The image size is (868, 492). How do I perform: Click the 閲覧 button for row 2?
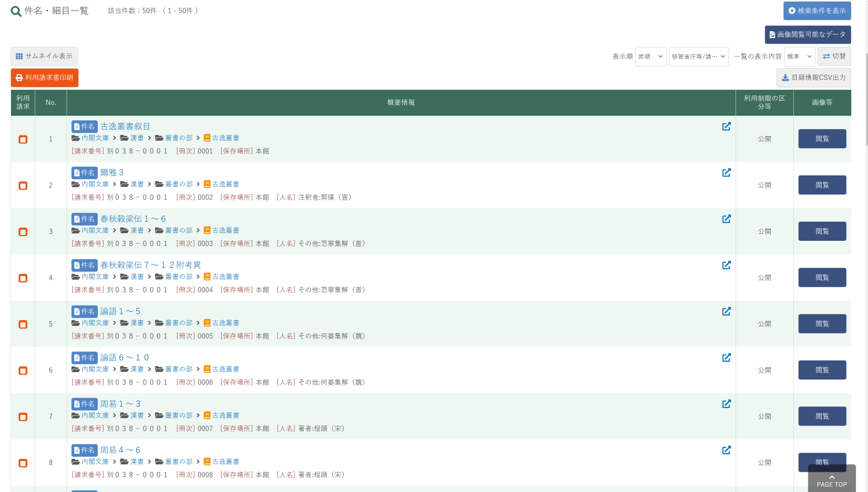coord(822,185)
